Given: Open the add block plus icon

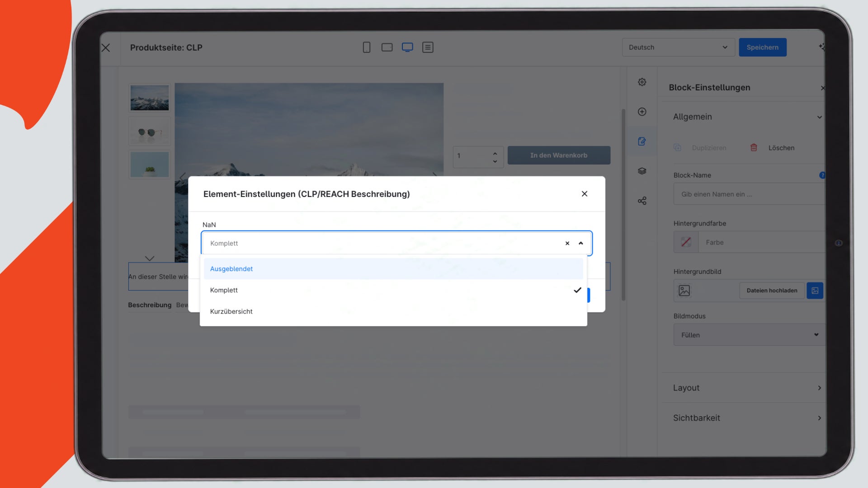Looking at the screenshot, I should [642, 112].
